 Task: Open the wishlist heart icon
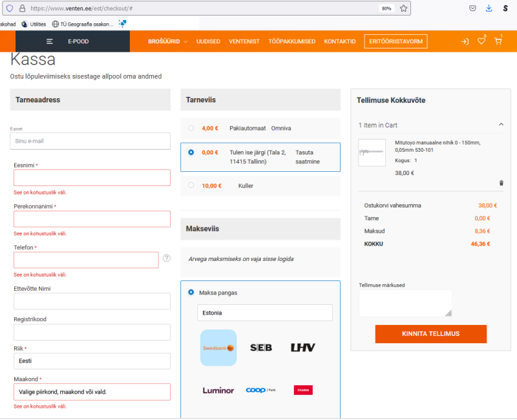click(x=481, y=41)
